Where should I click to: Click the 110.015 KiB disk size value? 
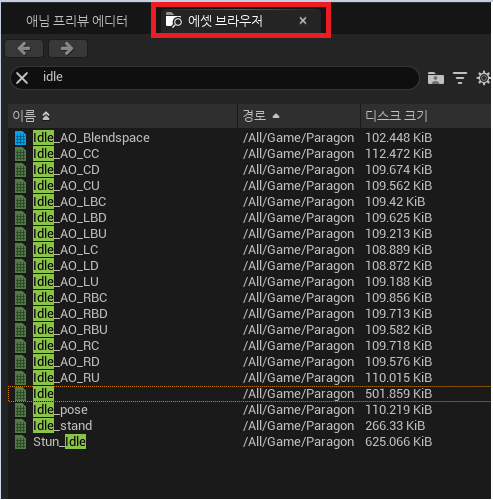point(398,378)
